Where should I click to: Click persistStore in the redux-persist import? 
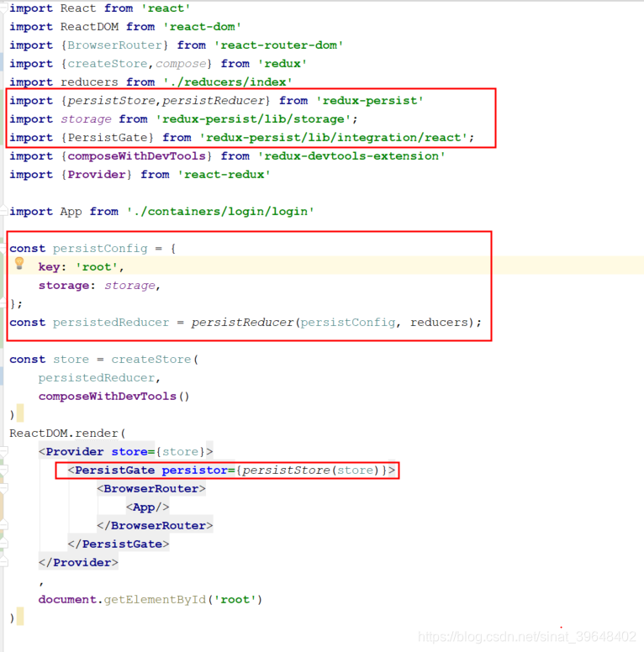coord(111,101)
